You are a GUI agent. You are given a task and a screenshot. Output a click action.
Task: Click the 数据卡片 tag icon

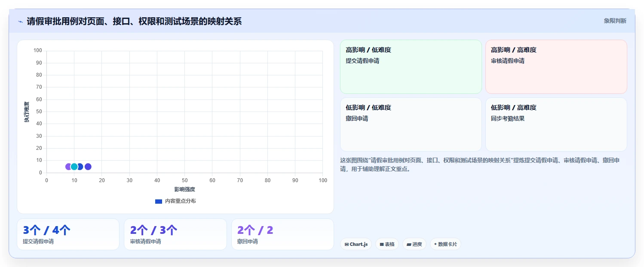point(435,244)
